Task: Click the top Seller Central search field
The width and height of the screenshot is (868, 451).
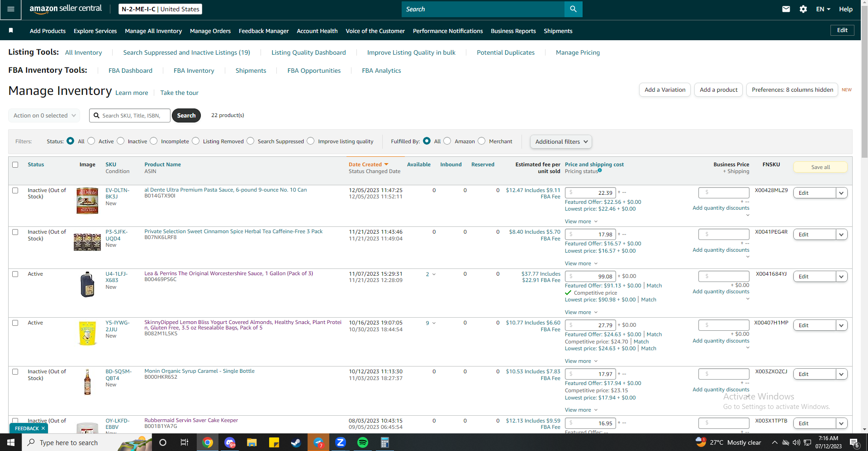Action: click(483, 9)
